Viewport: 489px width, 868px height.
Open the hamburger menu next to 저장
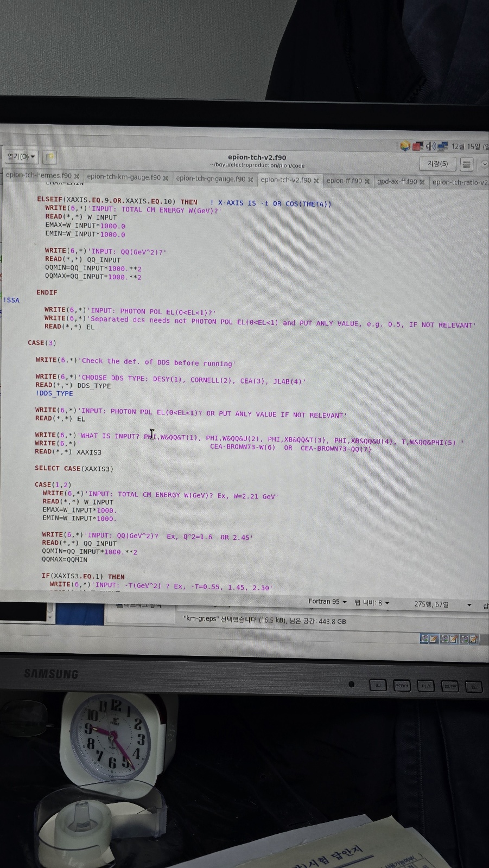pyautogui.click(x=466, y=164)
